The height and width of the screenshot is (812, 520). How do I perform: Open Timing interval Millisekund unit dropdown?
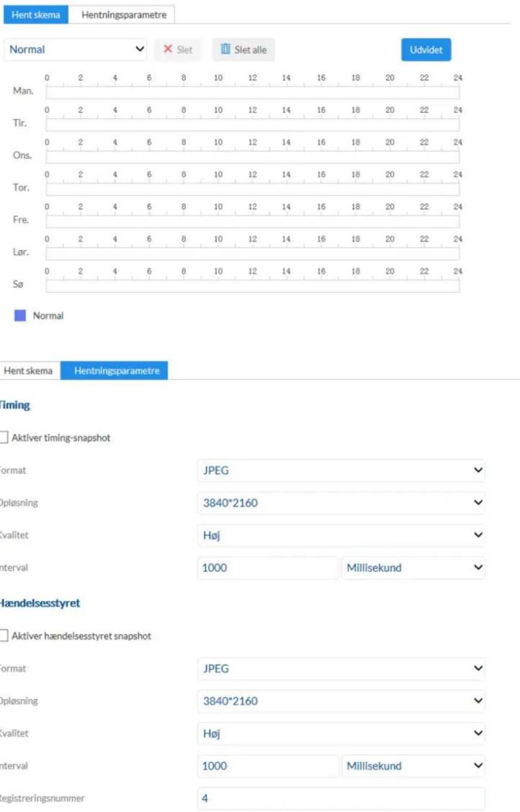point(413,568)
